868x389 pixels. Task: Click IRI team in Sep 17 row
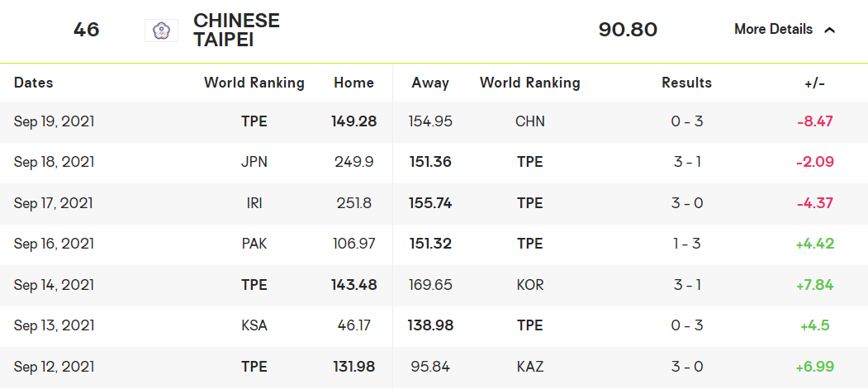click(x=254, y=203)
